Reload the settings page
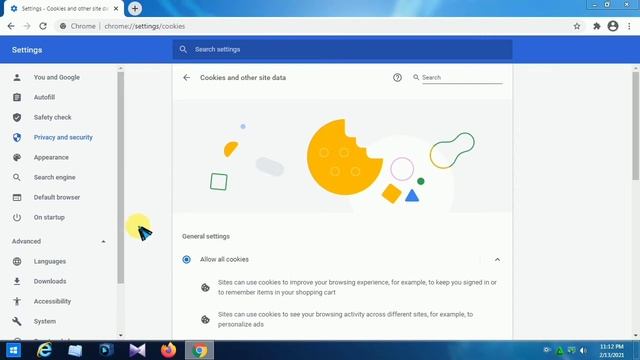 pos(43,26)
